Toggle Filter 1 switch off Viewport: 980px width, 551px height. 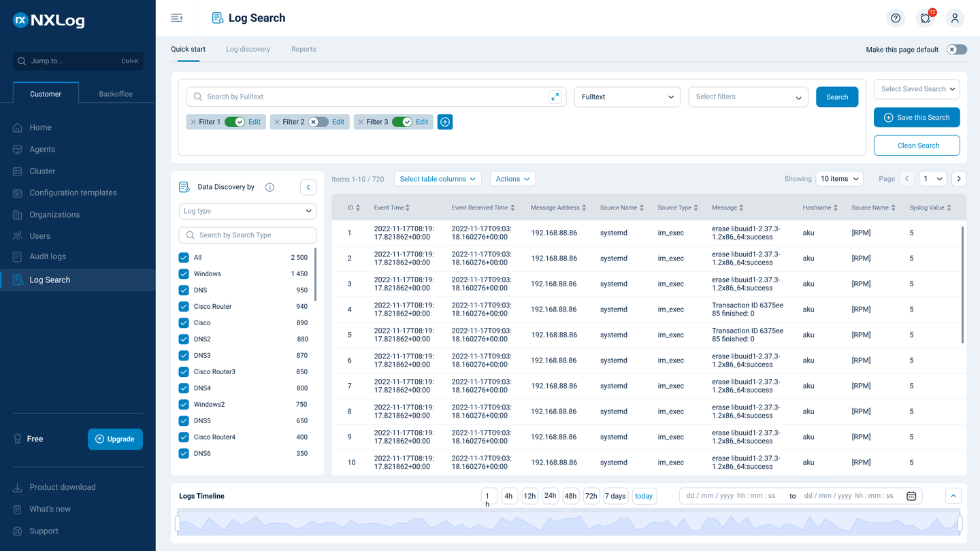point(235,122)
